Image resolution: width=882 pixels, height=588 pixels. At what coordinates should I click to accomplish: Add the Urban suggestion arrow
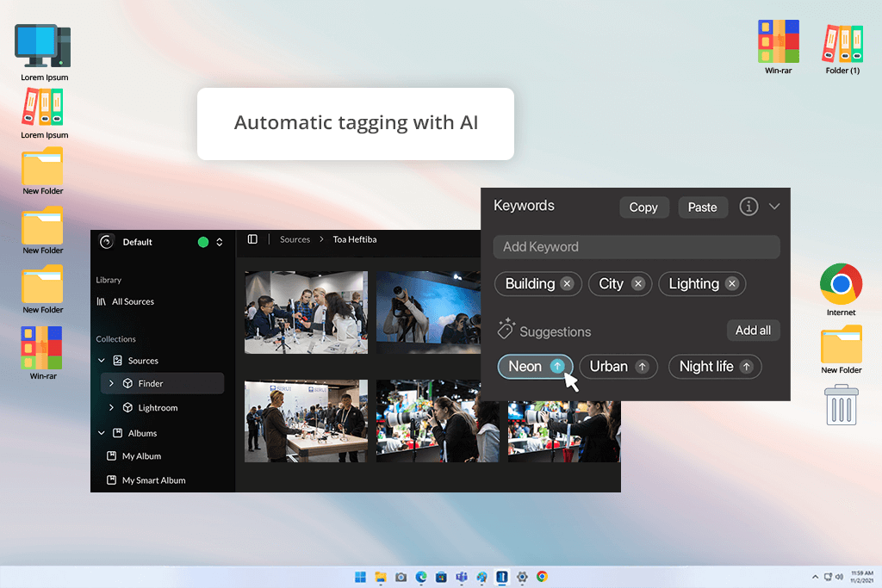pyautogui.click(x=642, y=367)
